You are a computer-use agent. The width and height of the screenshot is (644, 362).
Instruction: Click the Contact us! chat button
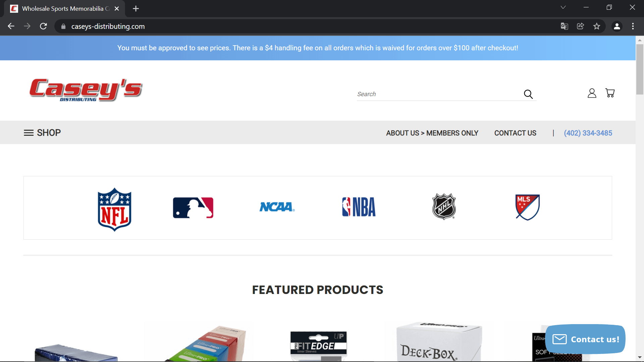point(585,339)
